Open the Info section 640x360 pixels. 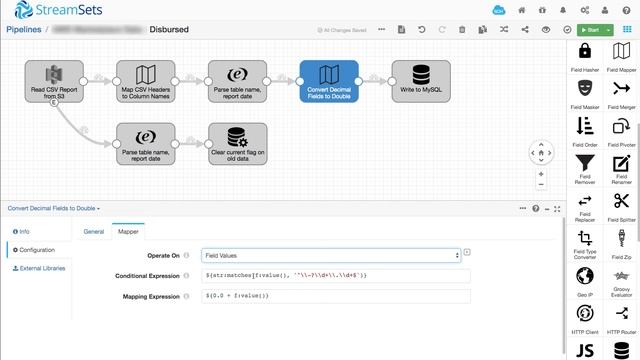(21, 231)
